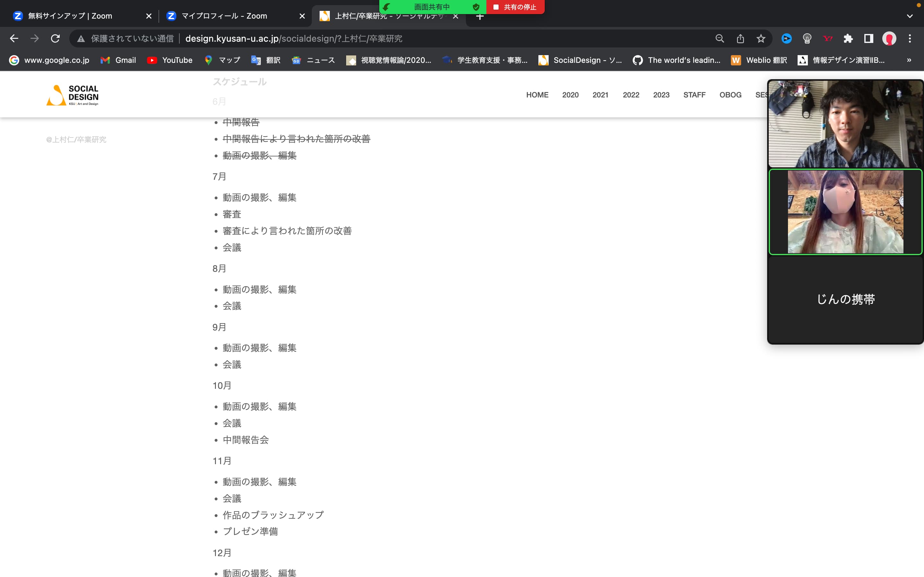Open the STAFF navigation link
This screenshot has width=924, height=577.
click(x=694, y=95)
